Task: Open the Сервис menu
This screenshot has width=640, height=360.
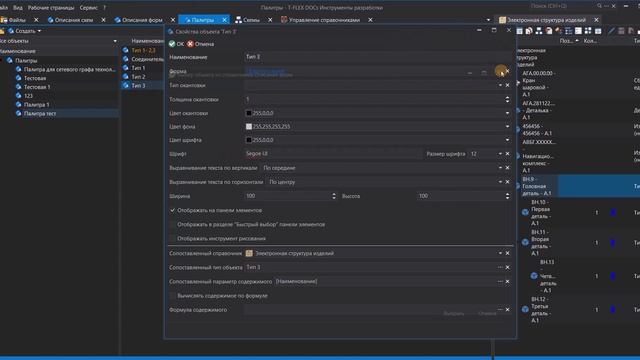Action: pyautogui.click(x=89, y=7)
